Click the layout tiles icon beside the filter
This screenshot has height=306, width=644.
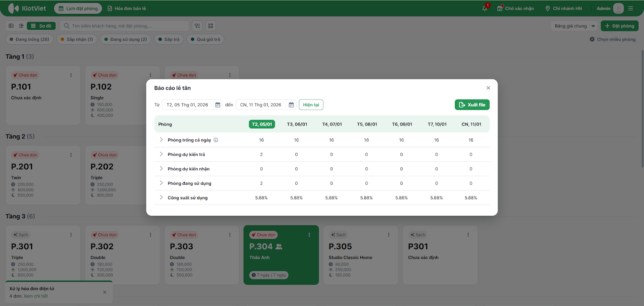pyautogui.click(x=211, y=26)
